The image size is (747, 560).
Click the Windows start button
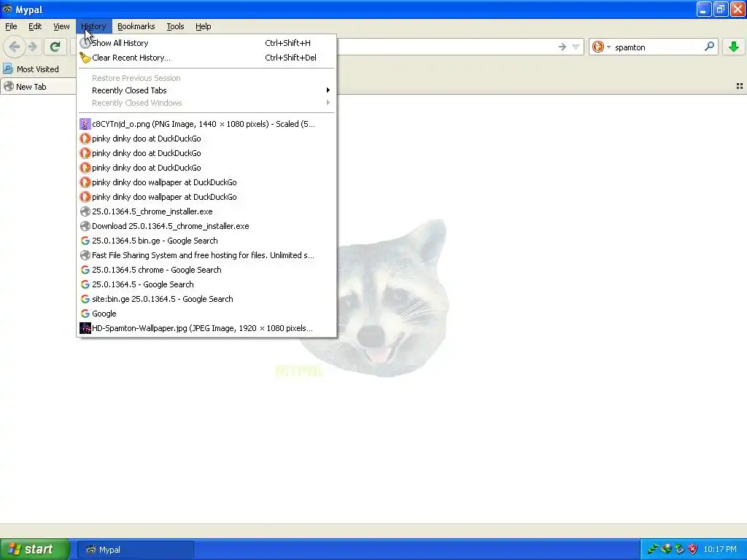[35, 549]
